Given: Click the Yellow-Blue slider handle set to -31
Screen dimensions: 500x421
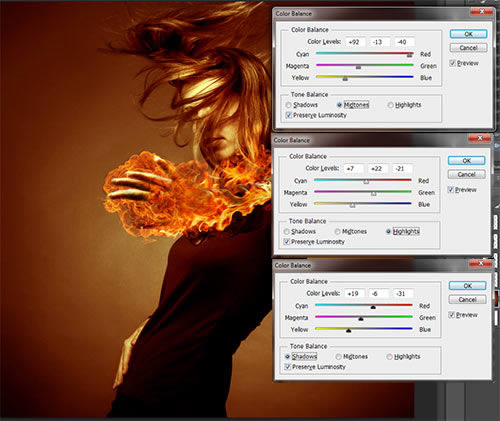Looking at the screenshot, I should coord(348,330).
